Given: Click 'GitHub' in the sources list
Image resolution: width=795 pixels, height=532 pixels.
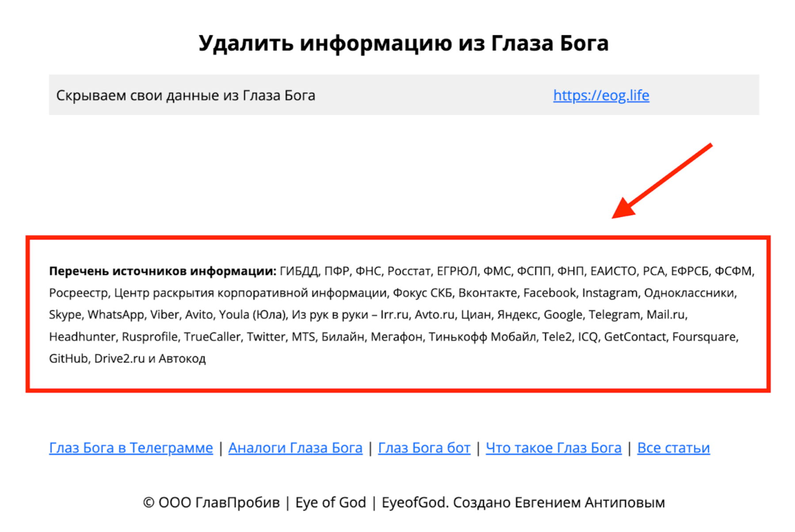Looking at the screenshot, I should click(69, 358).
